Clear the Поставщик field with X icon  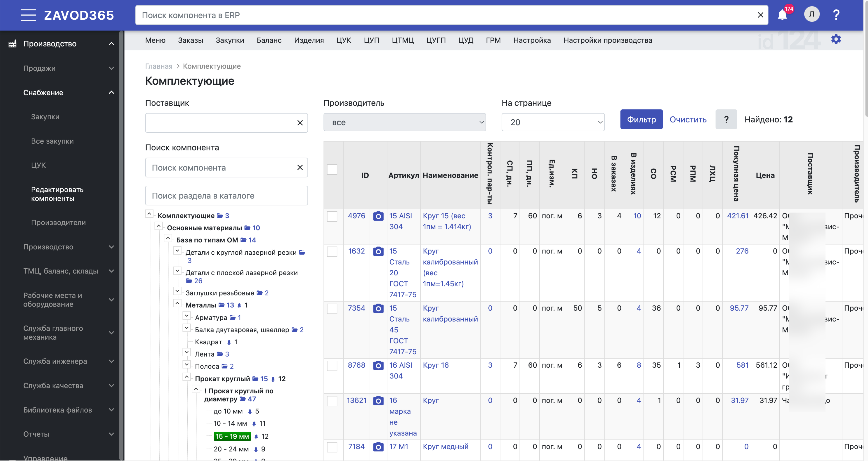point(300,123)
